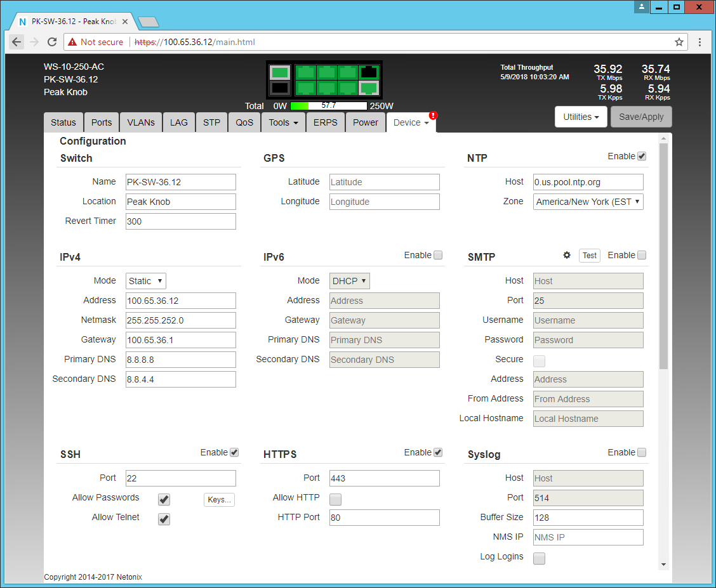
Task: Open the IPv4 Mode dropdown
Action: (145, 281)
